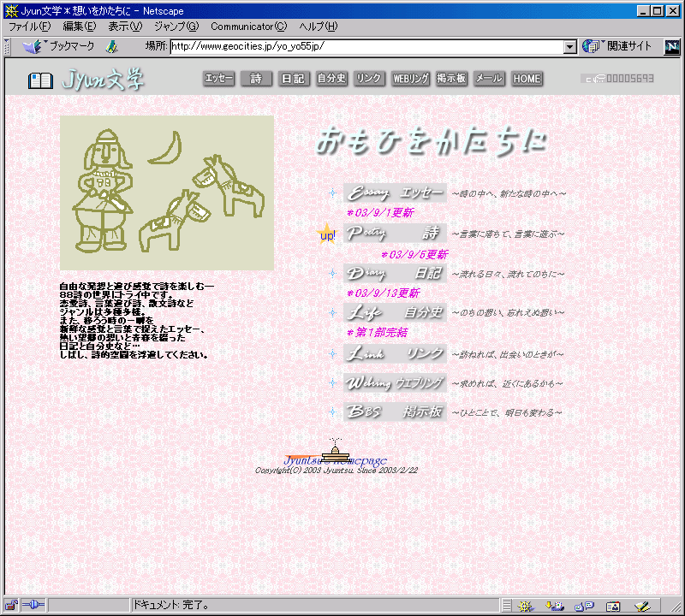Click the Jyun文学 site title logo

pos(104,80)
